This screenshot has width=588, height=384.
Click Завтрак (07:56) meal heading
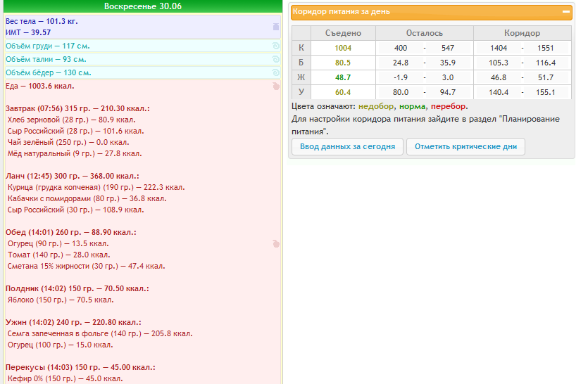[x=77, y=108]
